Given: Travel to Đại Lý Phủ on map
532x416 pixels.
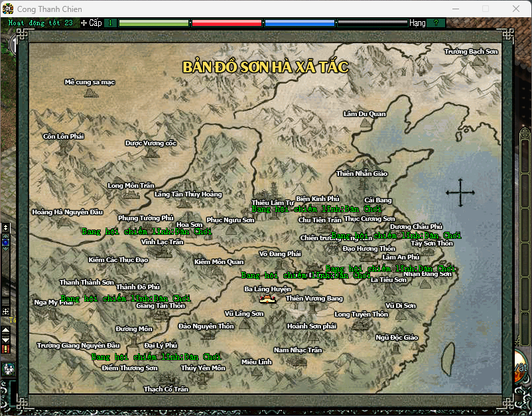Looking at the screenshot, I should point(161,345).
